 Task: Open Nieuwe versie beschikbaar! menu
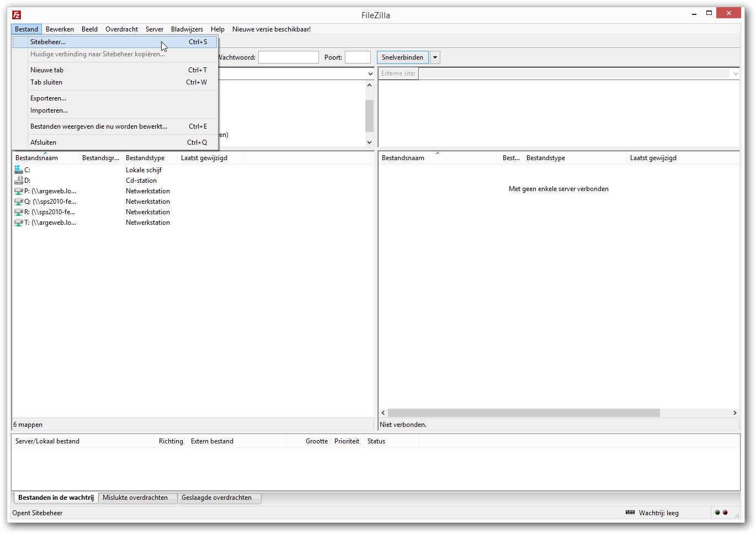pos(271,29)
